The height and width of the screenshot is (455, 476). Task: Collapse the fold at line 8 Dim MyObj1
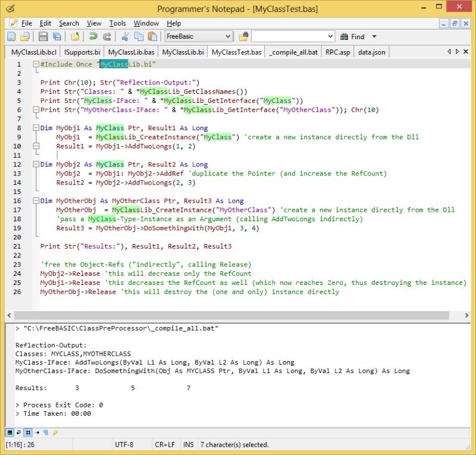pos(36,128)
